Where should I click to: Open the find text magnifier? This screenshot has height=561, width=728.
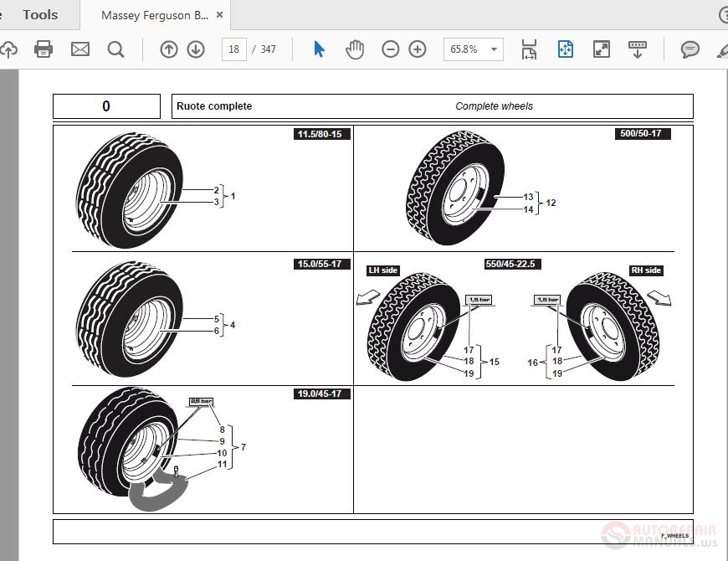[x=116, y=49]
